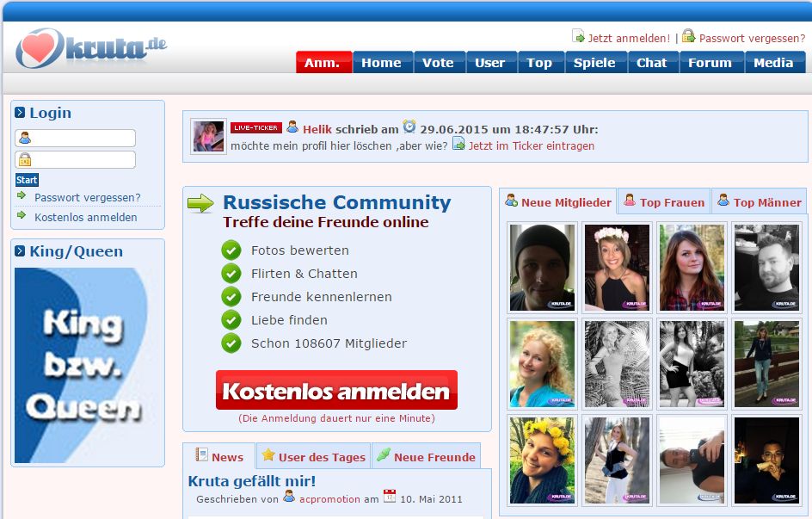Go to the Home navigation tab
Viewport: 812px width, 519px height.
click(383, 62)
